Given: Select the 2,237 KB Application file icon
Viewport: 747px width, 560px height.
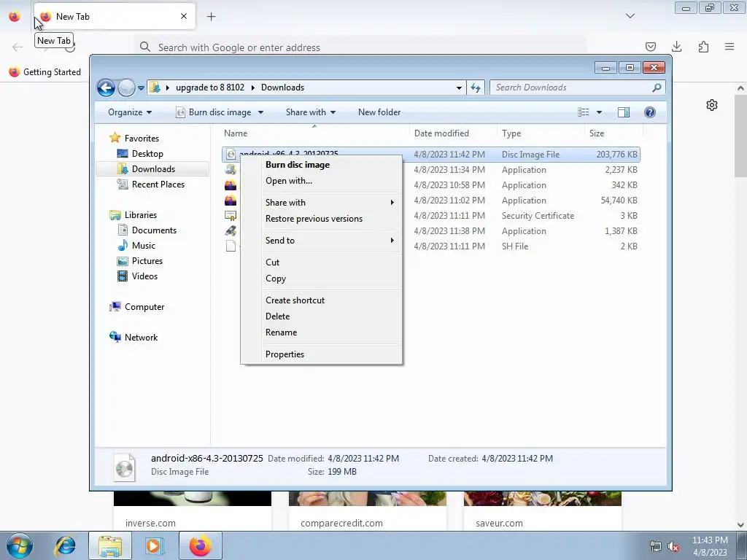Looking at the screenshot, I should [x=231, y=169].
